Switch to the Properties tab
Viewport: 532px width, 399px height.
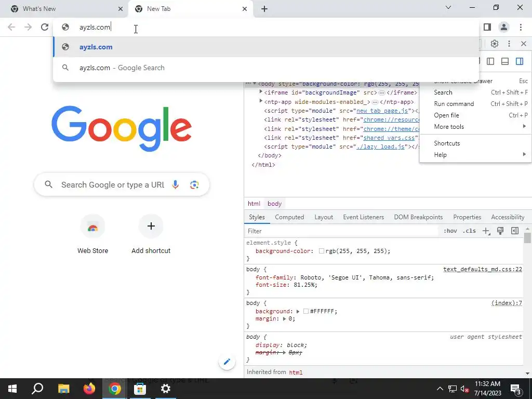click(x=467, y=217)
